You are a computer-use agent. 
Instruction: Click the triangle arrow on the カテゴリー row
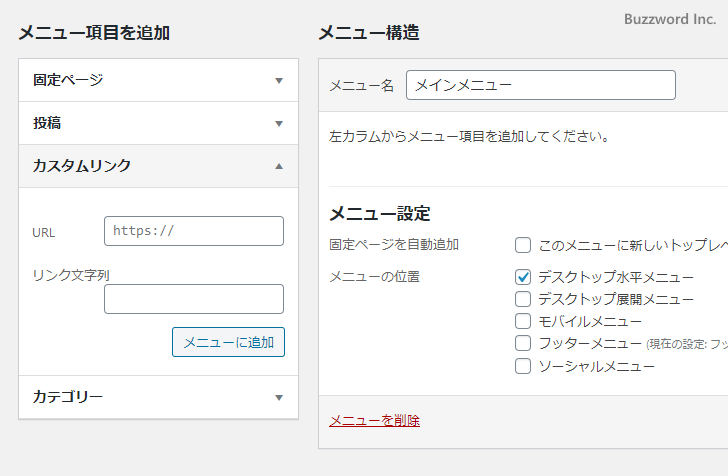click(x=279, y=397)
